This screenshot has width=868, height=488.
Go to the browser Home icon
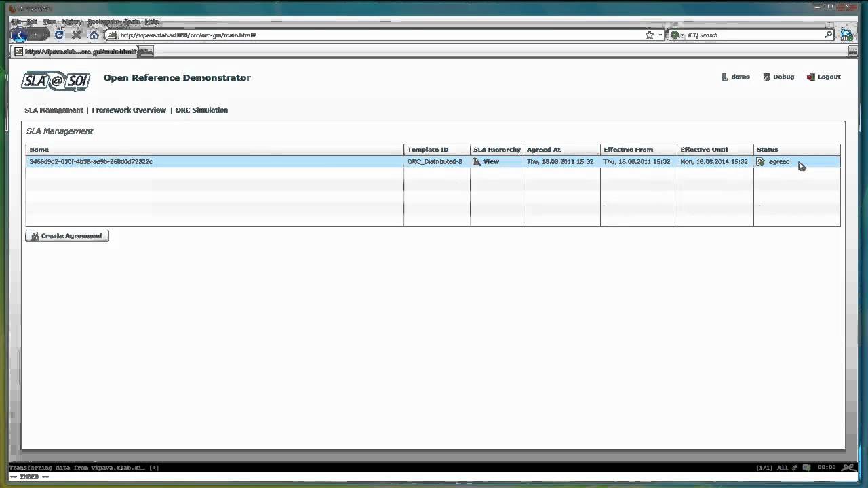pos(94,35)
